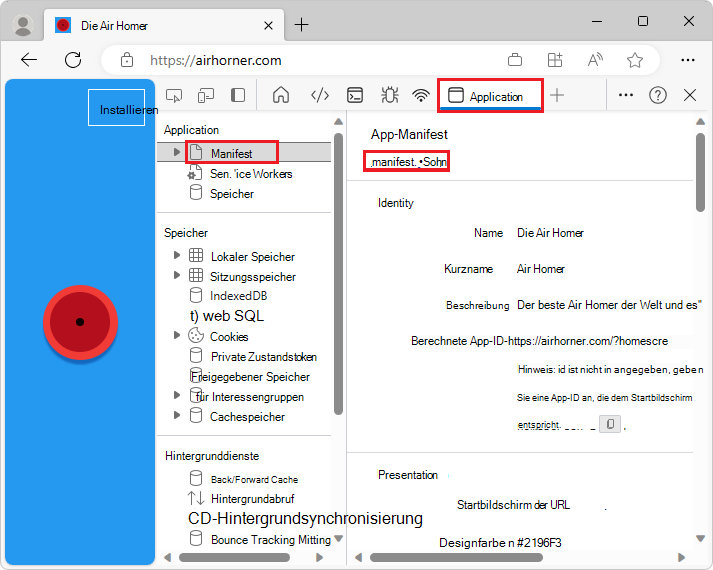Close the Die Air Horner tab
Viewport: 713px width, 570px height.
pyautogui.click(x=268, y=25)
